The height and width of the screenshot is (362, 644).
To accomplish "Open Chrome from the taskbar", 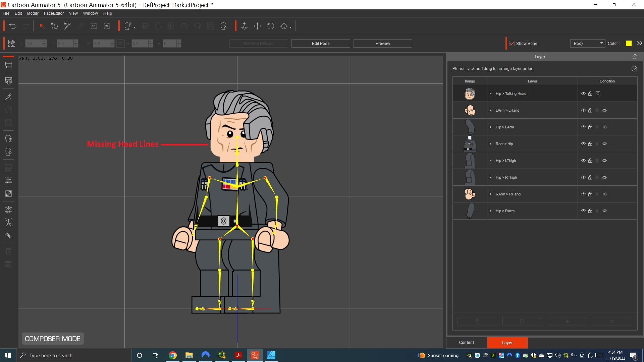I will coord(173,355).
